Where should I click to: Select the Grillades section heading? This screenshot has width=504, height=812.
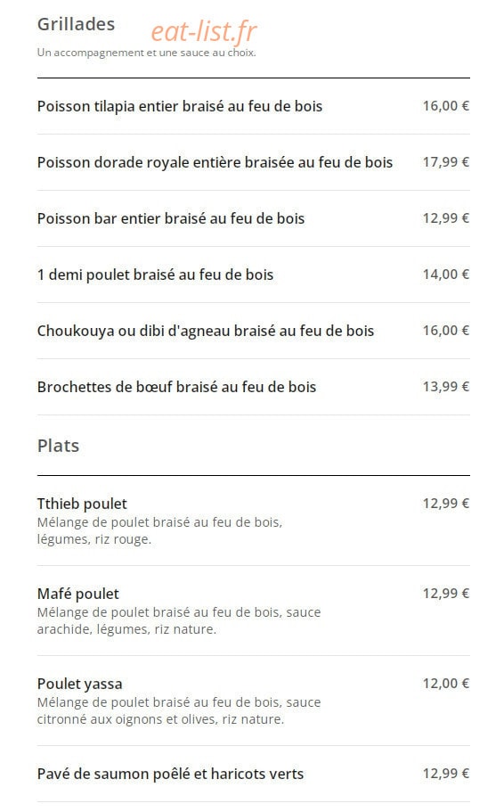coord(76,24)
